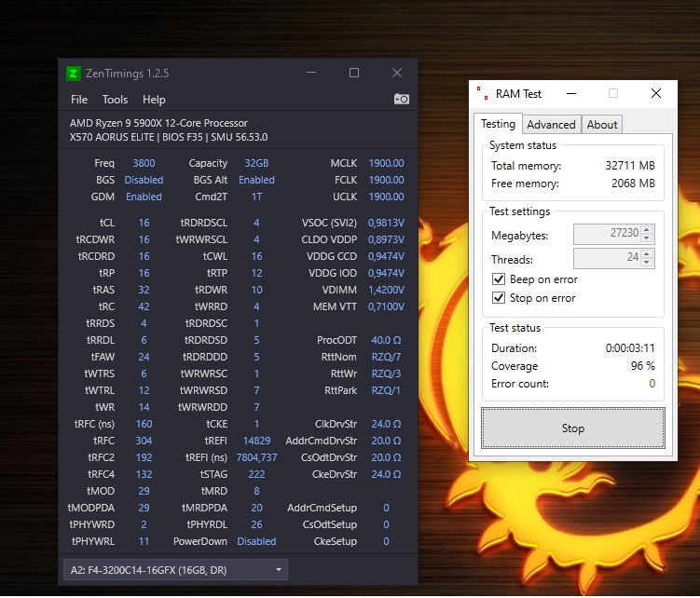Viewport: 700px width, 598px height.
Task: Click the Total memory value 32711 MB
Action: point(630,166)
